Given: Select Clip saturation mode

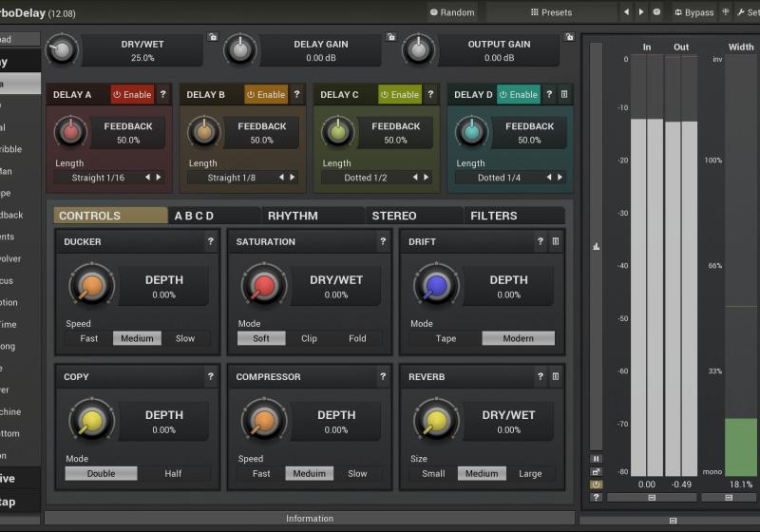Looking at the screenshot, I should [309, 338].
